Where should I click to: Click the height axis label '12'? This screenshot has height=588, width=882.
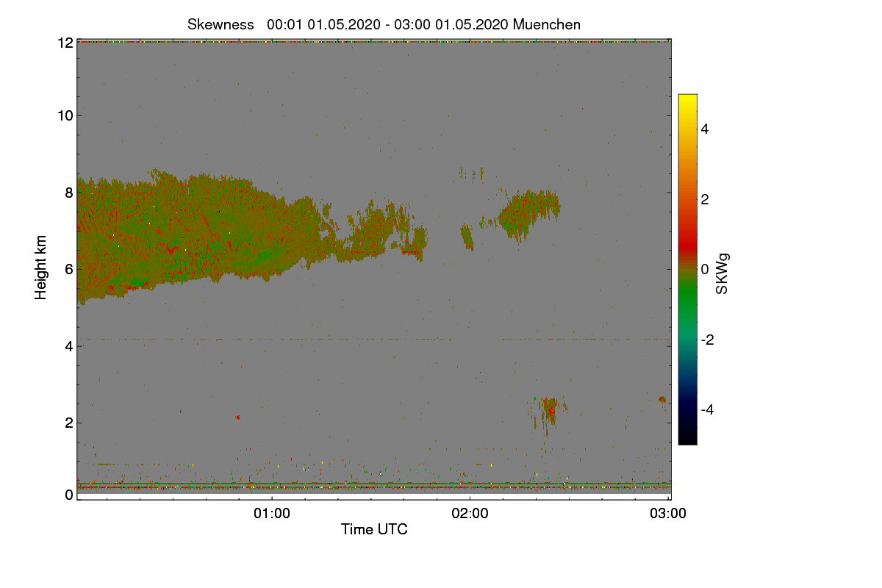pos(65,43)
